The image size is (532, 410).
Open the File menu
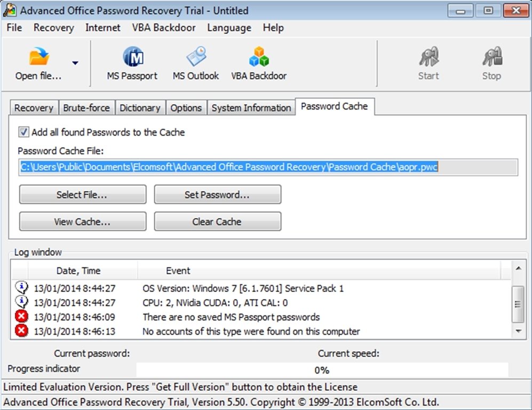14,27
